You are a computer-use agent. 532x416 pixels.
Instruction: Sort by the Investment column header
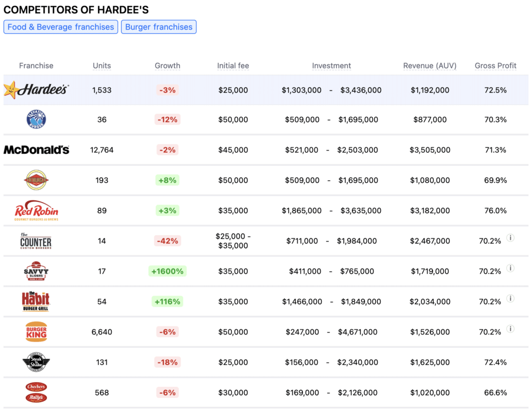[331, 65]
